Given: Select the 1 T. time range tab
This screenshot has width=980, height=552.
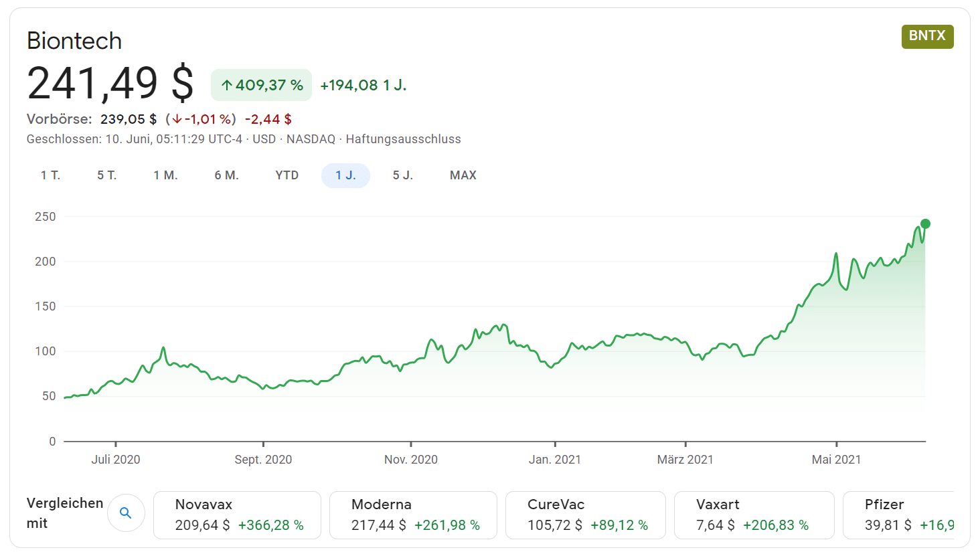Looking at the screenshot, I should [x=50, y=175].
